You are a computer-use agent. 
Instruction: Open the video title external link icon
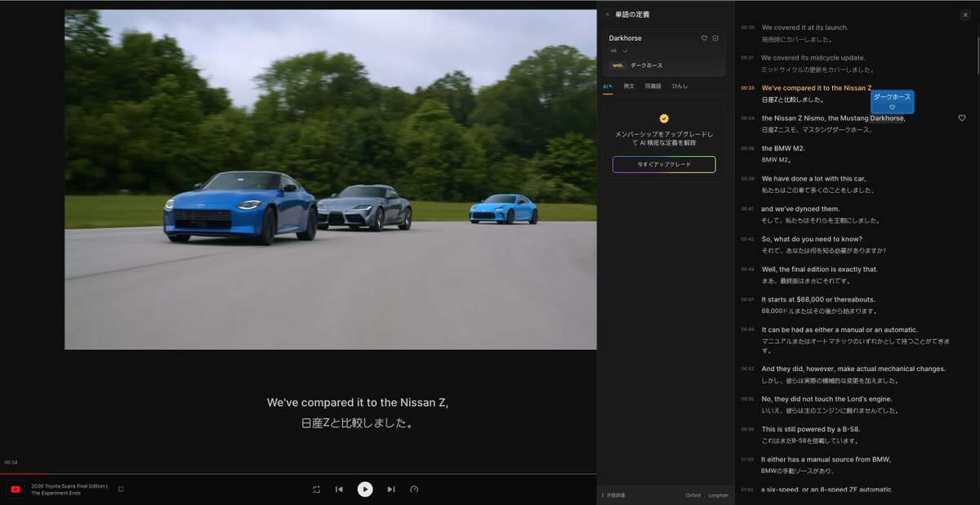121,489
